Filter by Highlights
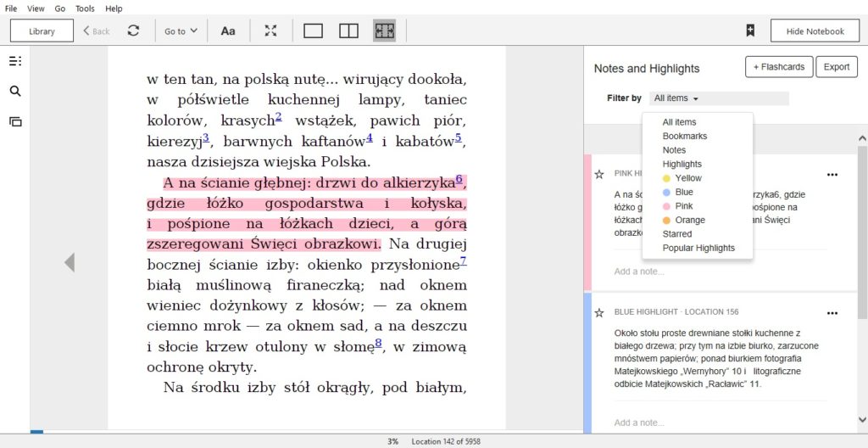The width and height of the screenshot is (868, 448). coord(682,164)
